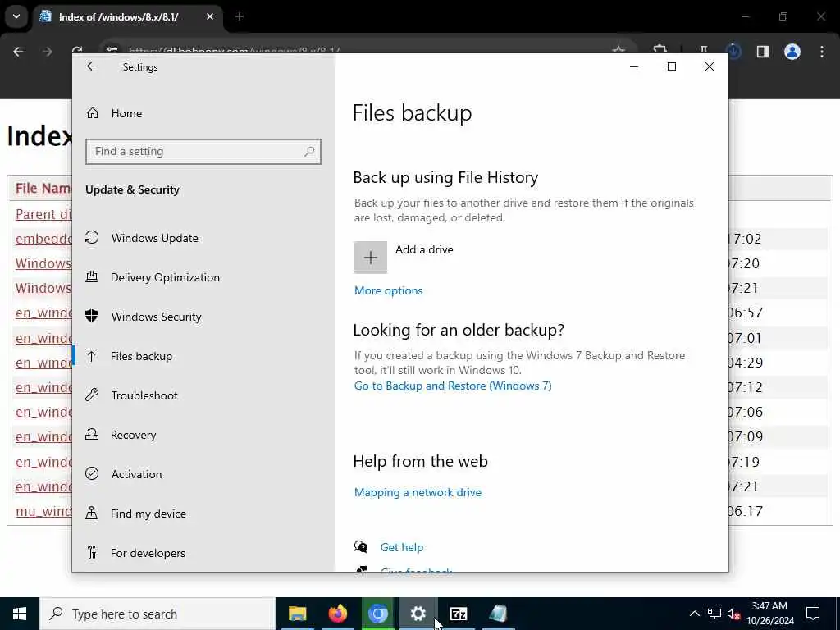
Task: Open Activation settings
Action: point(136,474)
